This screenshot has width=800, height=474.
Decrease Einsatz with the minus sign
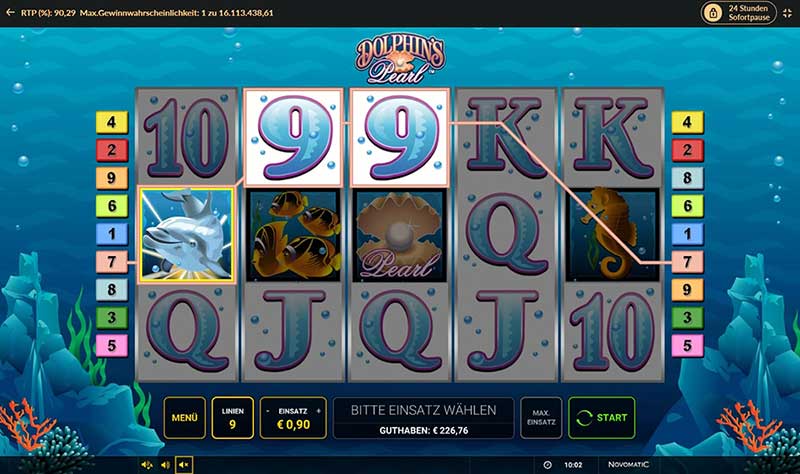[x=268, y=411]
